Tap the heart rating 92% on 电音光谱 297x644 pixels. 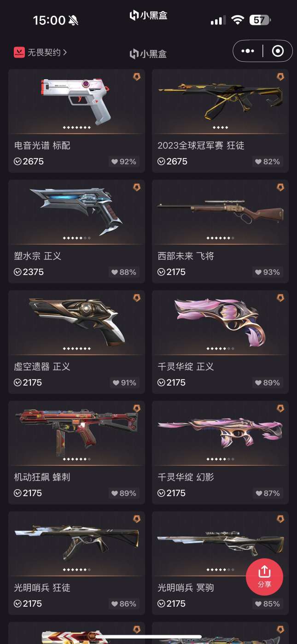click(x=124, y=162)
